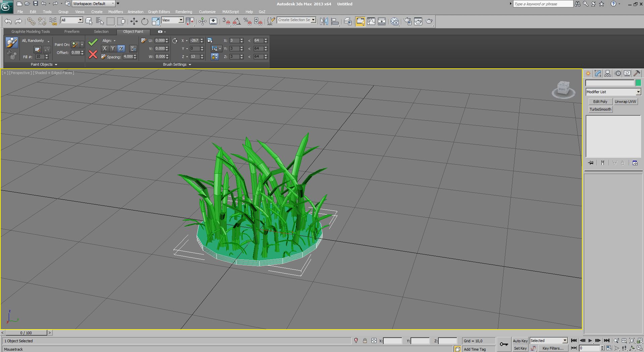The height and width of the screenshot is (352, 644).
Task: Click the TurboSmooth modifier button
Action: pyautogui.click(x=600, y=109)
